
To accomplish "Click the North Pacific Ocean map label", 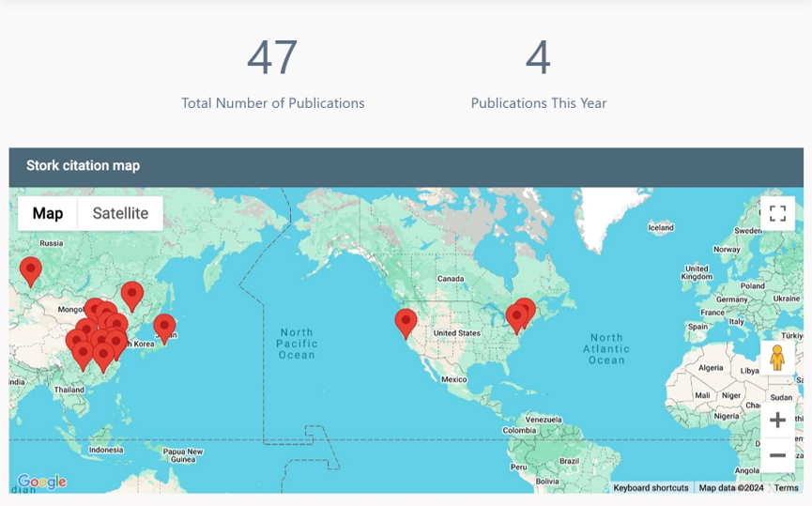I will point(297,344).
